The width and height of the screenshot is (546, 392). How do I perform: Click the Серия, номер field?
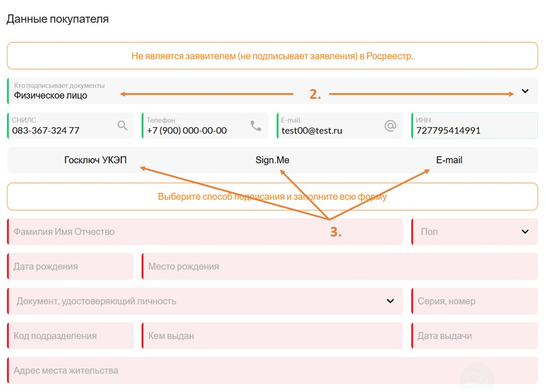(x=475, y=301)
